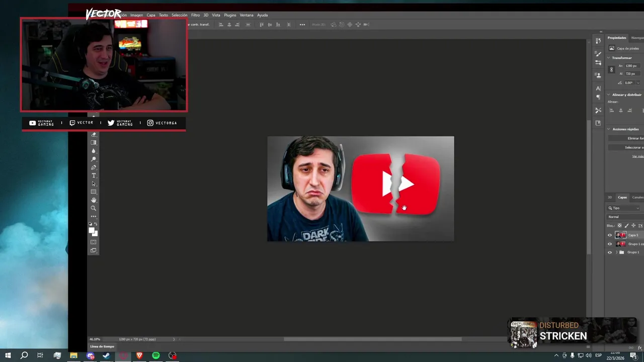Viewport: 644px width, 362px height.
Task: Open Spotify from the taskbar
Action: pyautogui.click(x=156, y=355)
